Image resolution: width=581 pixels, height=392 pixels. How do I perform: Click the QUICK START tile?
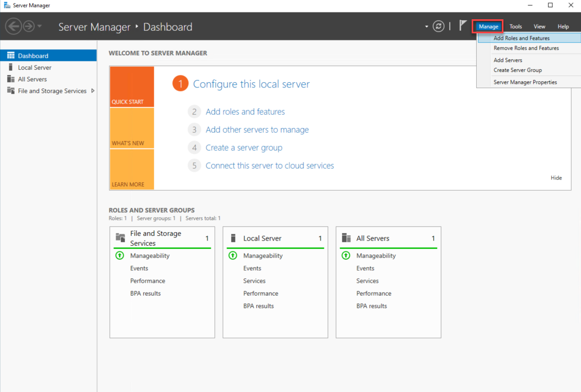pos(132,87)
